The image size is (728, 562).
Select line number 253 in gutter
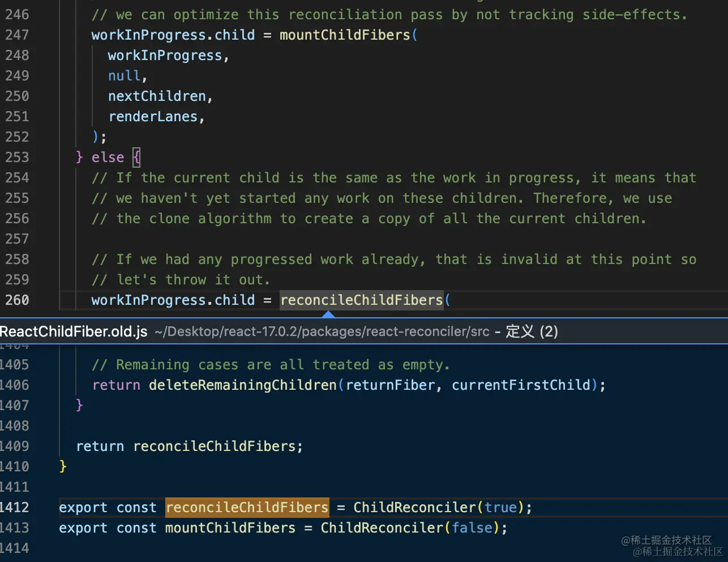coord(17,157)
